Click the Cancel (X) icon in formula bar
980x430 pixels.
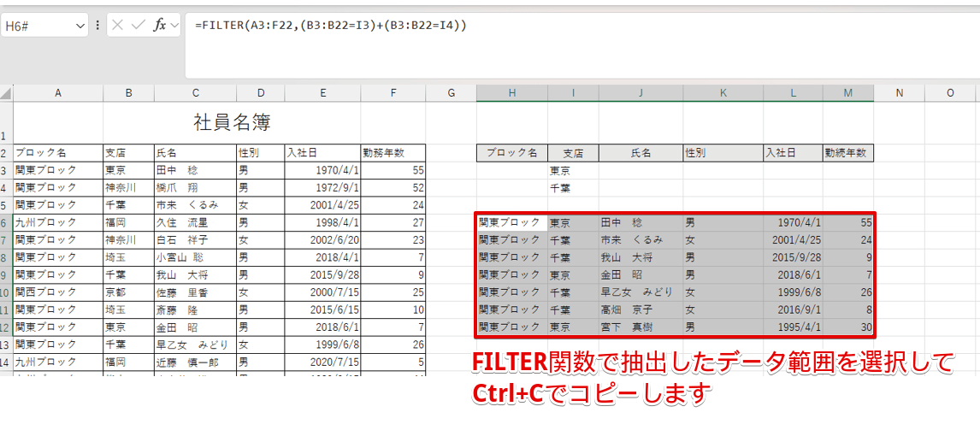(x=118, y=26)
